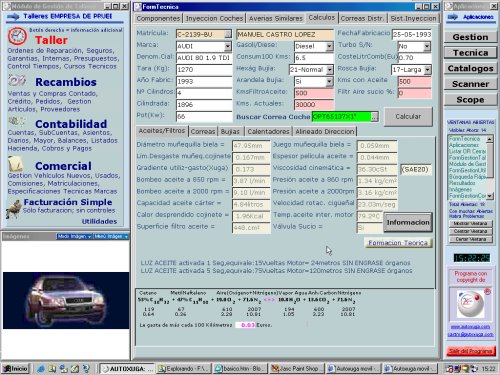This screenshot has height=375, width=500.
Task: Click the Comercial paper icon
Action: [15, 164]
